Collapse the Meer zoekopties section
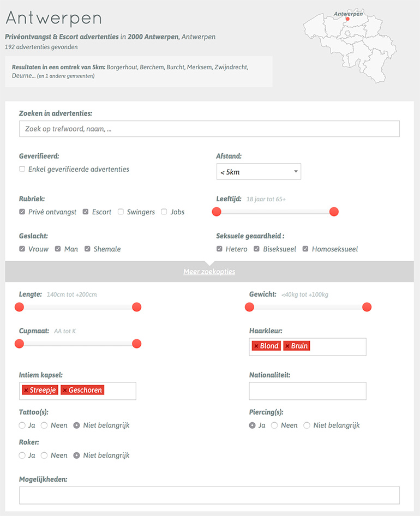Screen dimensions: 420x516 coord(209,272)
